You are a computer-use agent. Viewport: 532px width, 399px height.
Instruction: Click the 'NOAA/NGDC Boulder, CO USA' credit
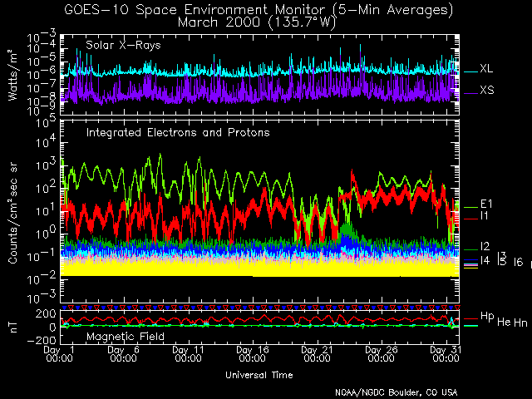pyautogui.click(x=396, y=392)
